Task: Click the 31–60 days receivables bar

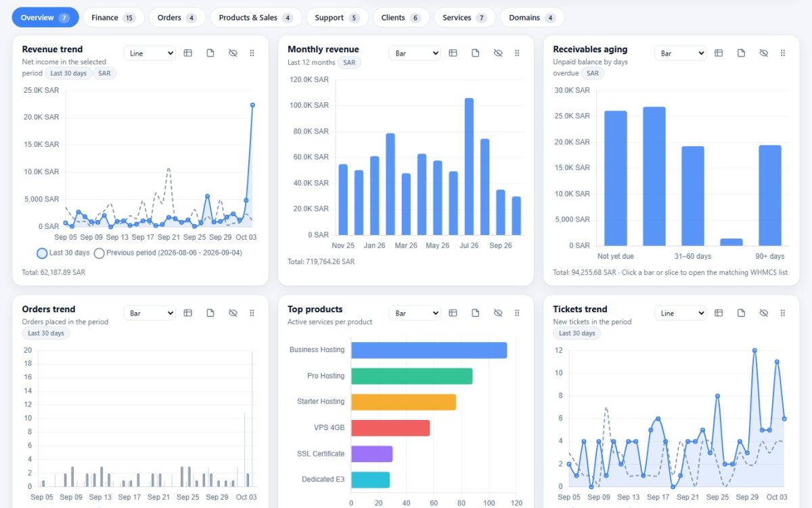Action: (x=693, y=196)
